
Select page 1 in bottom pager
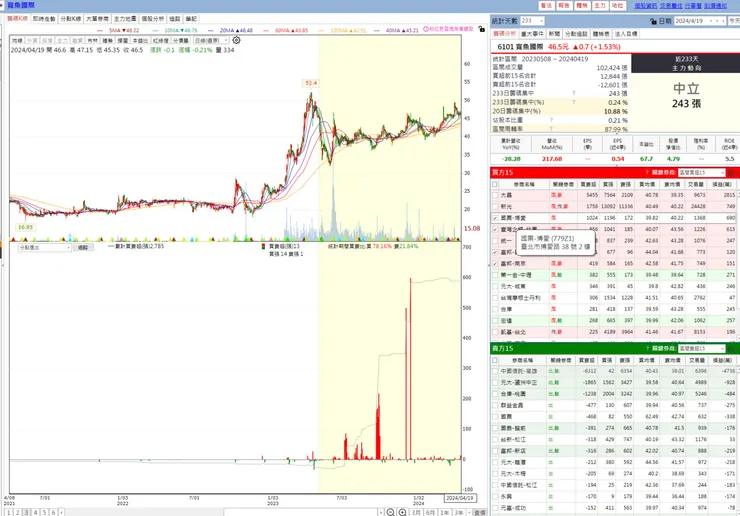coord(8,512)
